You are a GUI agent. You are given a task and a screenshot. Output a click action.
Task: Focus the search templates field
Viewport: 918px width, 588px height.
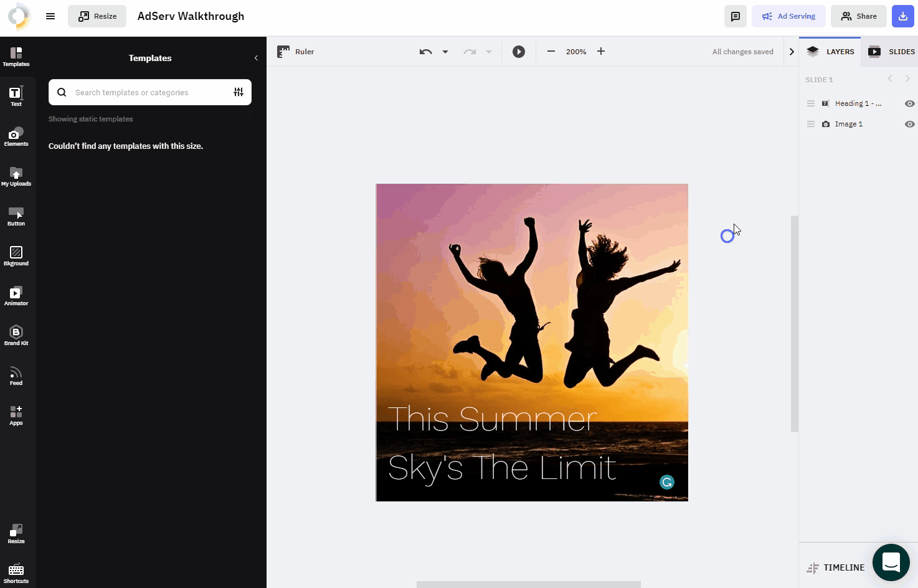click(x=150, y=92)
